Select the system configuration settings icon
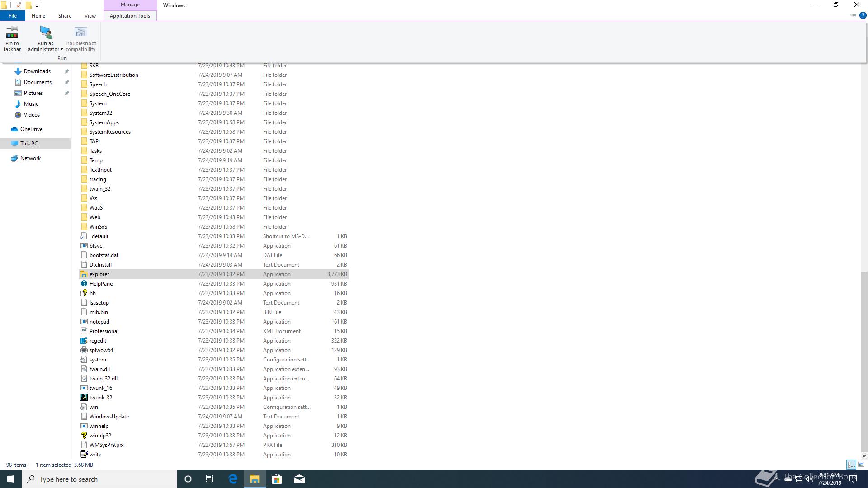868x488 pixels. [x=84, y=360]
